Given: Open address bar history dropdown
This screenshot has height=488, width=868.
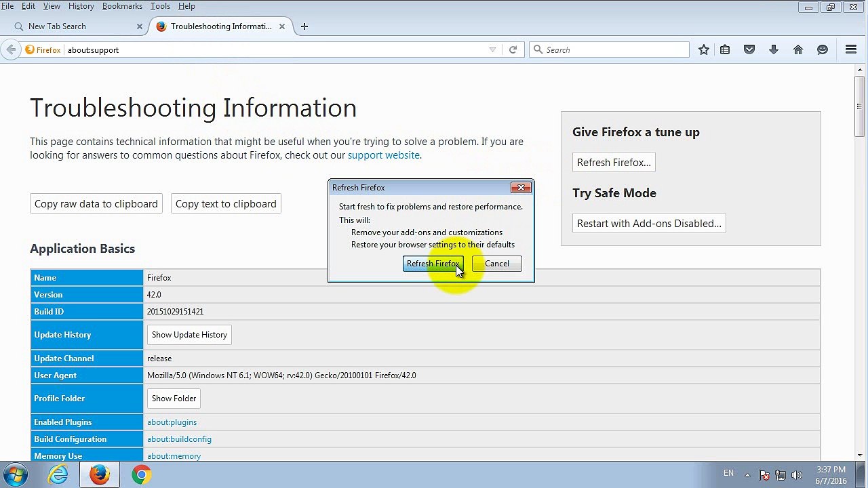Looking at the screenshot, I should click(492, 49).
